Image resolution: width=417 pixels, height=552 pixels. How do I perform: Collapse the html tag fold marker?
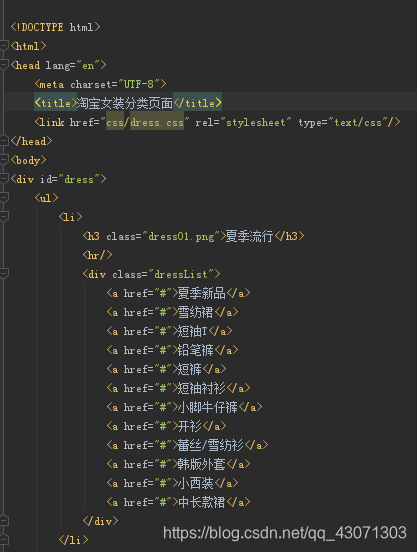click(4, 46)
